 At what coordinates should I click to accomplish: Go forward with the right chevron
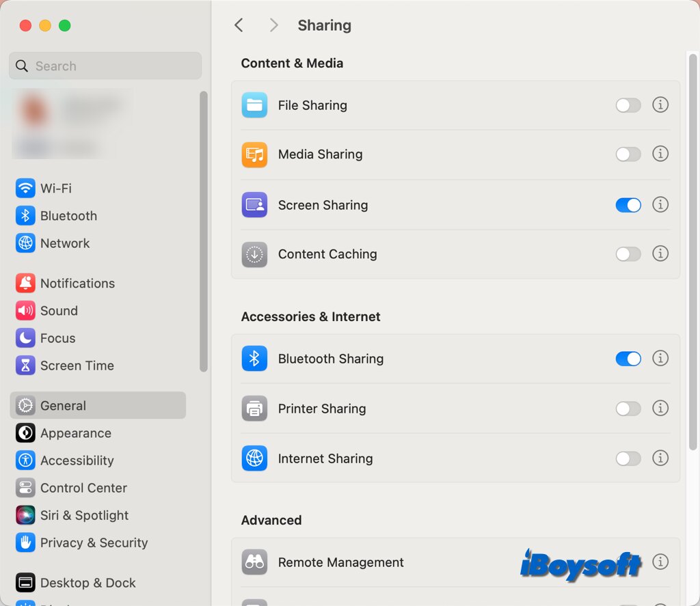[x=273, y=25]
